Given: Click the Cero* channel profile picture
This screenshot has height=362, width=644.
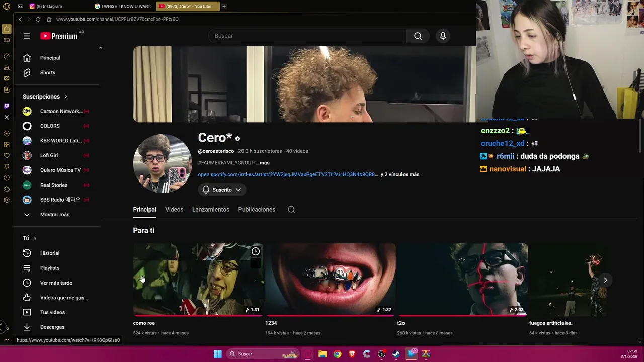Looking at the screenshot, I should pos(163,163).
